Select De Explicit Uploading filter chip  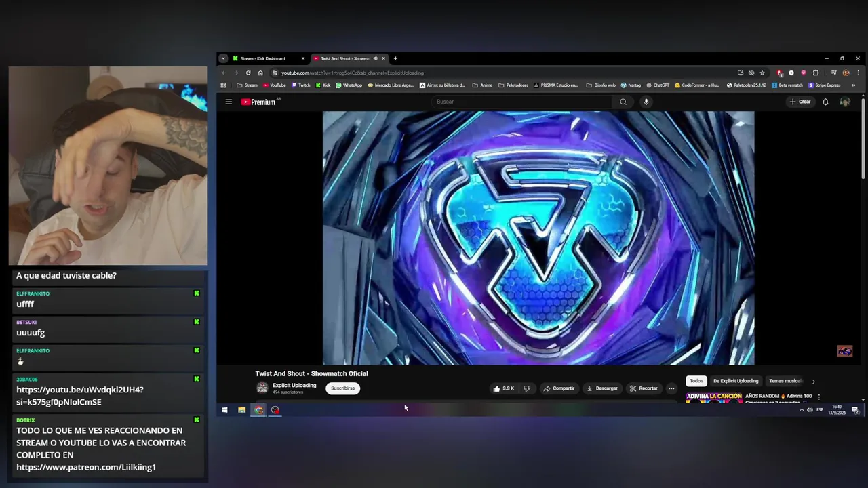[736, 381]
